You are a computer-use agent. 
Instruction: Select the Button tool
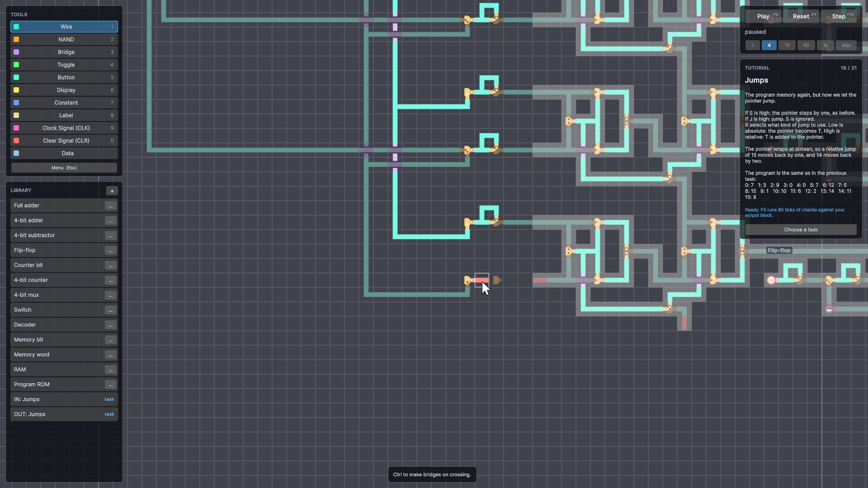click(x=64, y=77)
